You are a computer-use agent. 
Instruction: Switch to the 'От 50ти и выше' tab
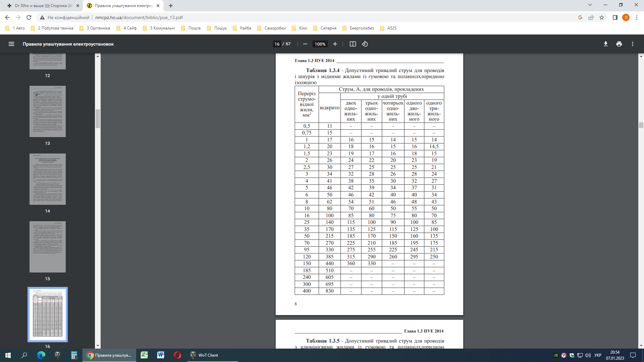coord(43,6)
